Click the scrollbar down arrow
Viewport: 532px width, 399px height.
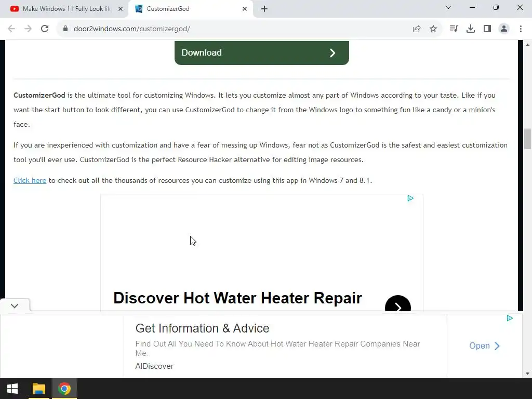(x=528, y=374)
